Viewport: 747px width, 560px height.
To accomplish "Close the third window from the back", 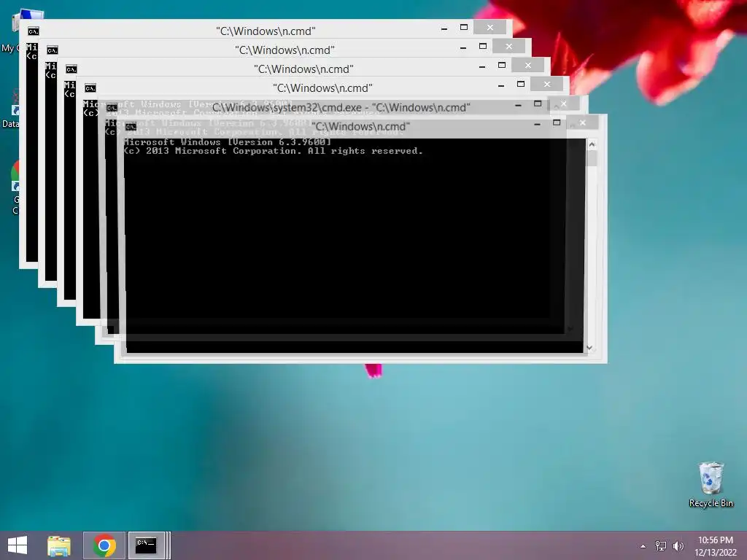I will pyautogui.click(x=528, y=66).
